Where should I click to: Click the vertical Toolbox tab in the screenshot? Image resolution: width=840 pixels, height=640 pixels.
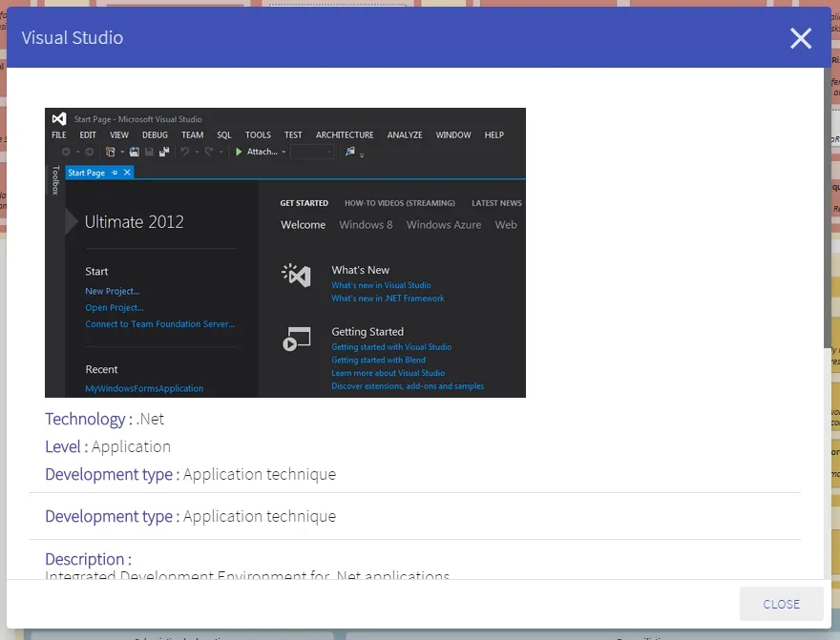(54, 180)
